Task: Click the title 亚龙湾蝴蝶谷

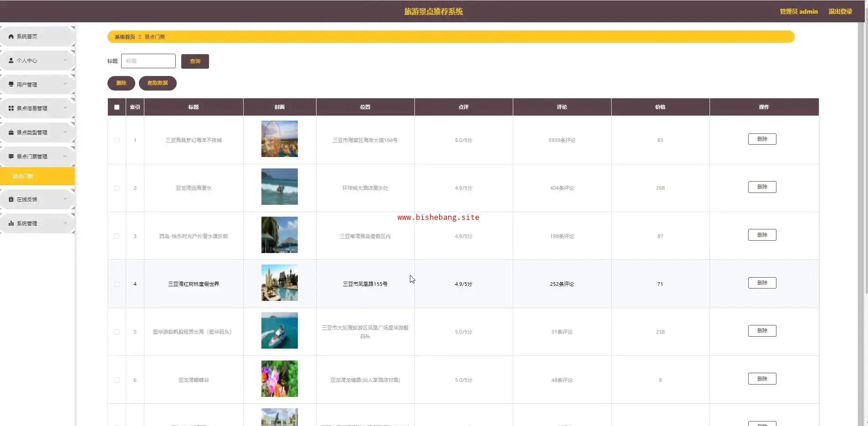Action: tap(194, 380)
